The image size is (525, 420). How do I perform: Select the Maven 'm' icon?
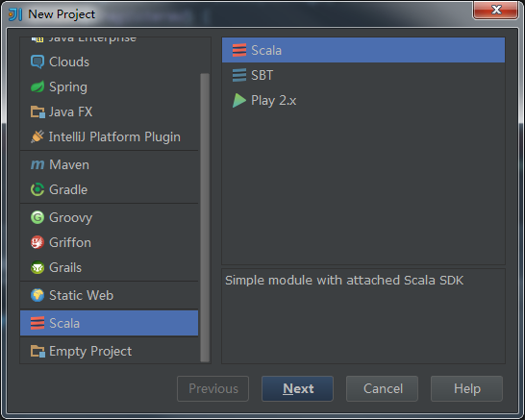37,164
